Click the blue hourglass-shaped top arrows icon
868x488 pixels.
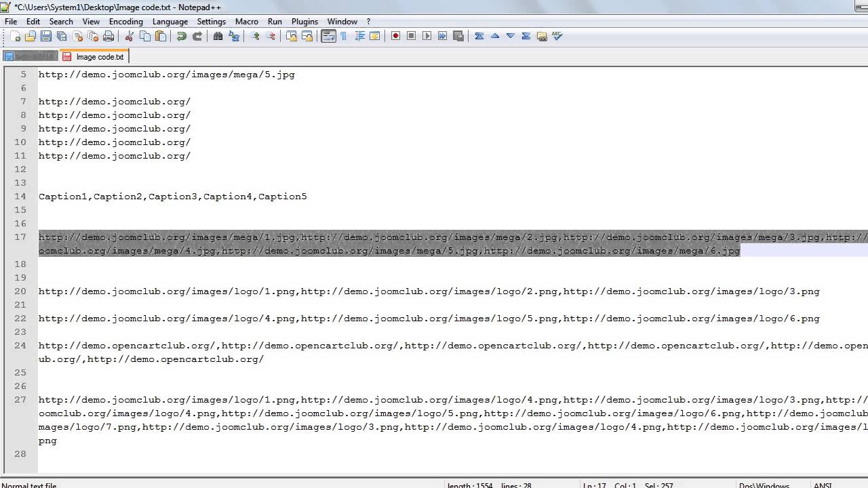(x=479, y=37)
